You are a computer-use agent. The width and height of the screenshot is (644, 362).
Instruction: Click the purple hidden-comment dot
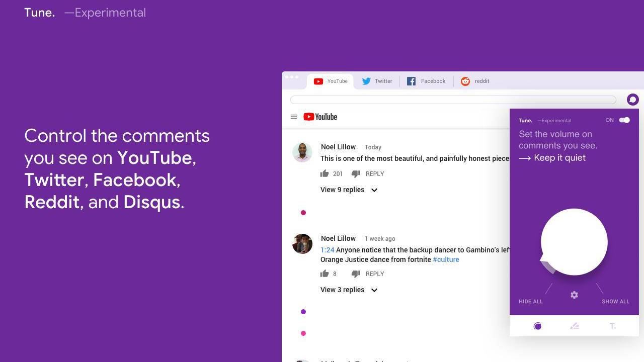tap(303, 312)
